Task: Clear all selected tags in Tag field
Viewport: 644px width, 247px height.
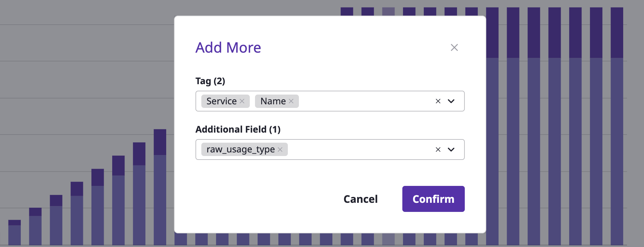Action: (438, 101)
